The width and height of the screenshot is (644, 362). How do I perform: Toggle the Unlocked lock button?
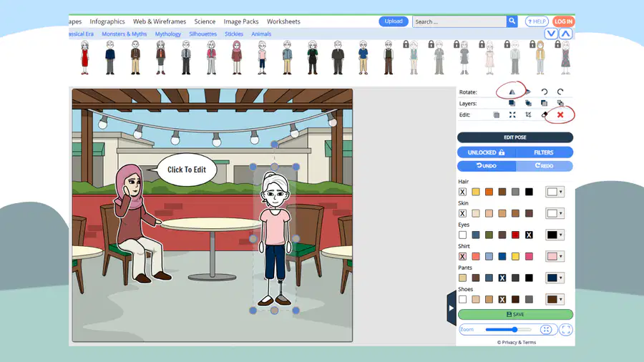tap(487, 152)
